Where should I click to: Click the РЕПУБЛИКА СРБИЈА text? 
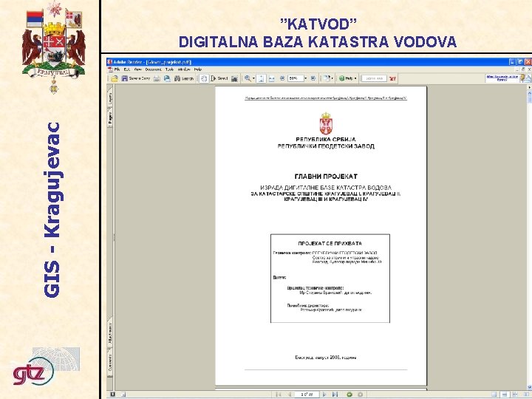326,140
